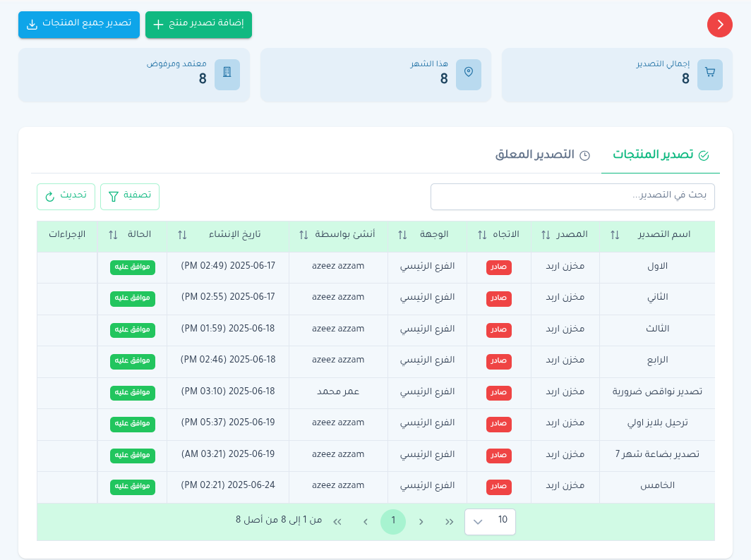This screenshot has height=560, width=751.
Task: Click the shopping cart icon in total exports card
Action: (x=709, y=75)
